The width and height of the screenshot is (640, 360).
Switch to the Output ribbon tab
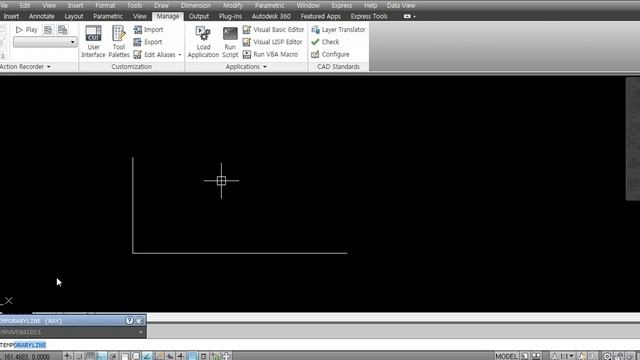point(199,16)
